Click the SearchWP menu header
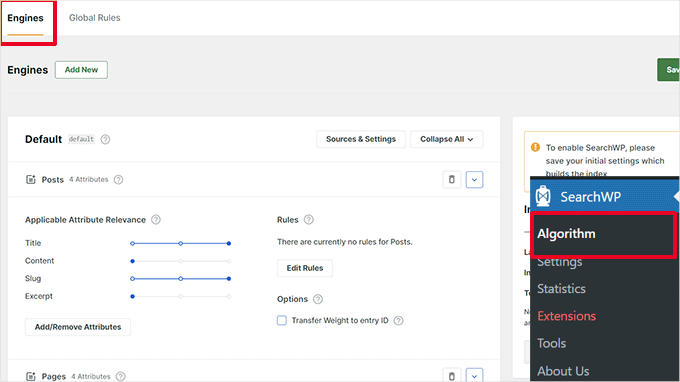The height and width of the screenshot is (382, 680). [x=605, y=196]
